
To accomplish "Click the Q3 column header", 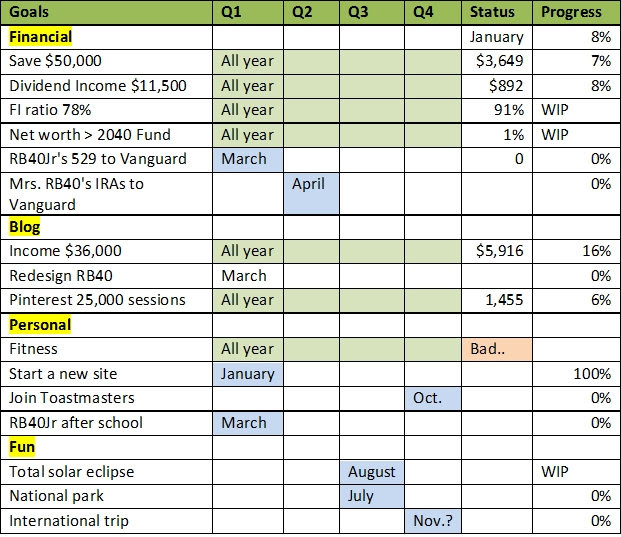I will coord(372,12).
